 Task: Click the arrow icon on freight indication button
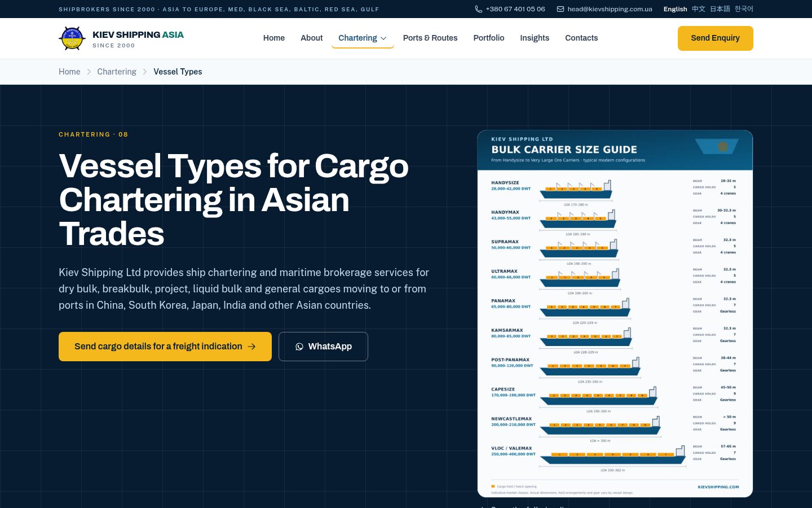click(x=251, y=347)
